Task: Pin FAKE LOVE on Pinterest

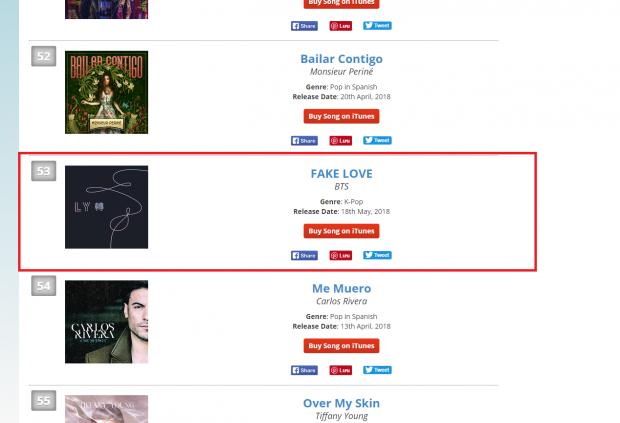Action: point(340,255)
